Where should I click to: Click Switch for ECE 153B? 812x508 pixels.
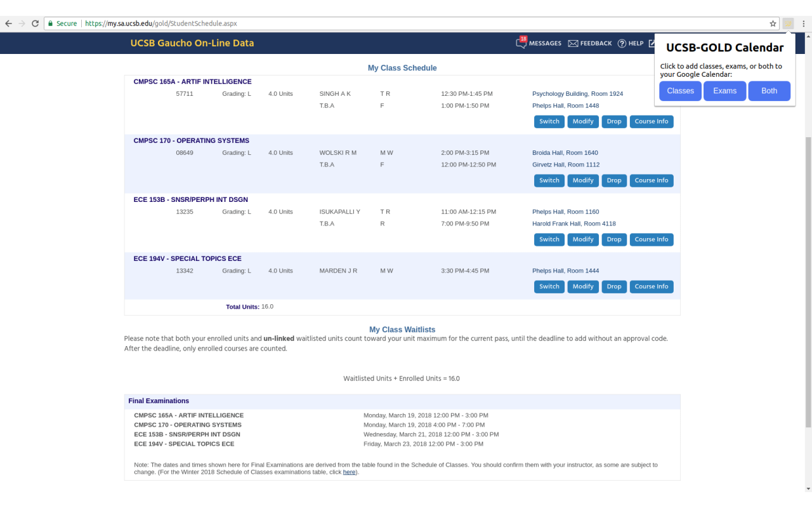pos(549,239)
